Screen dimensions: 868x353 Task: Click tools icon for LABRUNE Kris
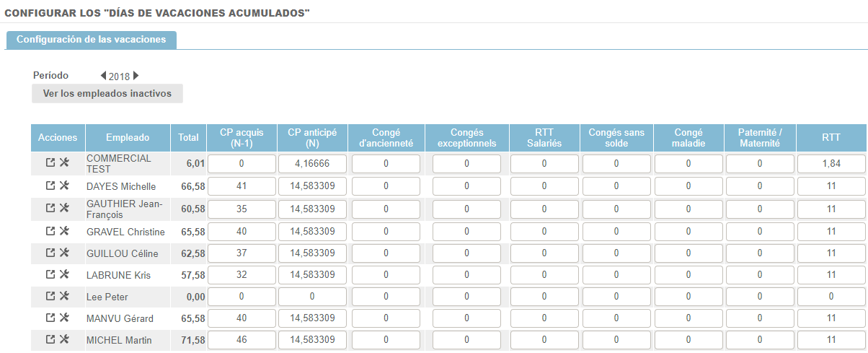(64, 274)
